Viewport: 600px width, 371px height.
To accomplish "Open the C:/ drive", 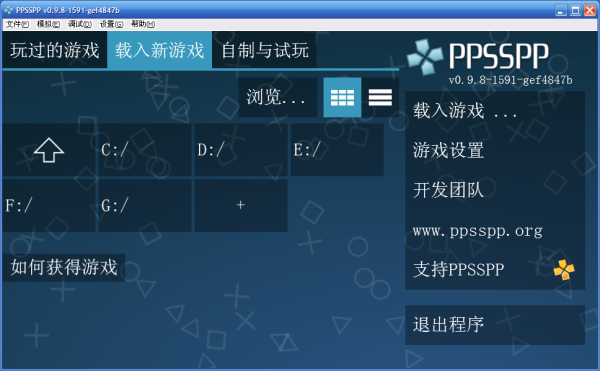I will coord(145,150).
